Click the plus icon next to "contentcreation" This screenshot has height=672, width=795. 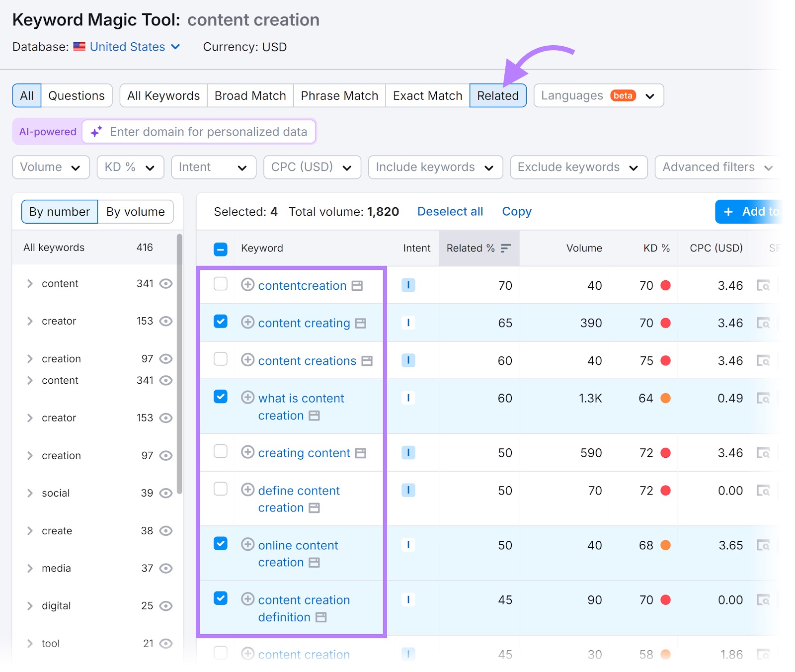pos(247,285)
